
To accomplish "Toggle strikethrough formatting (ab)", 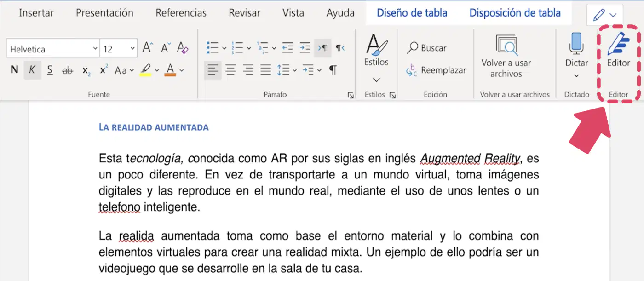I will pos(68,70).
